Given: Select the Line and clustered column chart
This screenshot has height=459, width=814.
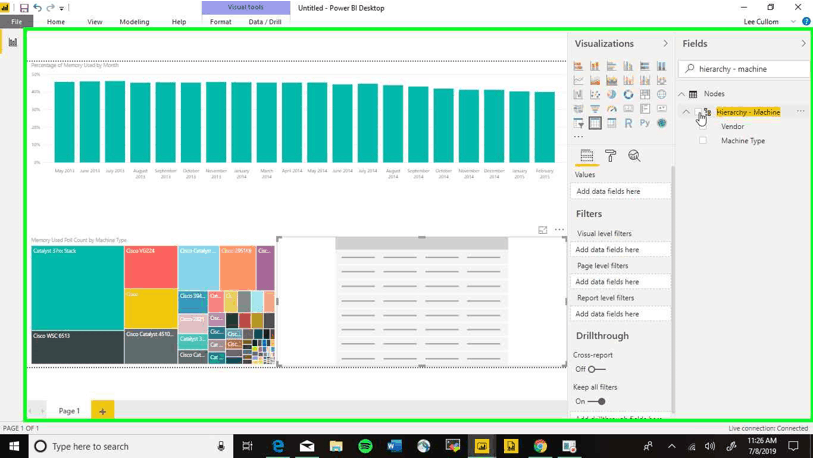Looking at the screenshot, I should (x=645, y=80).
